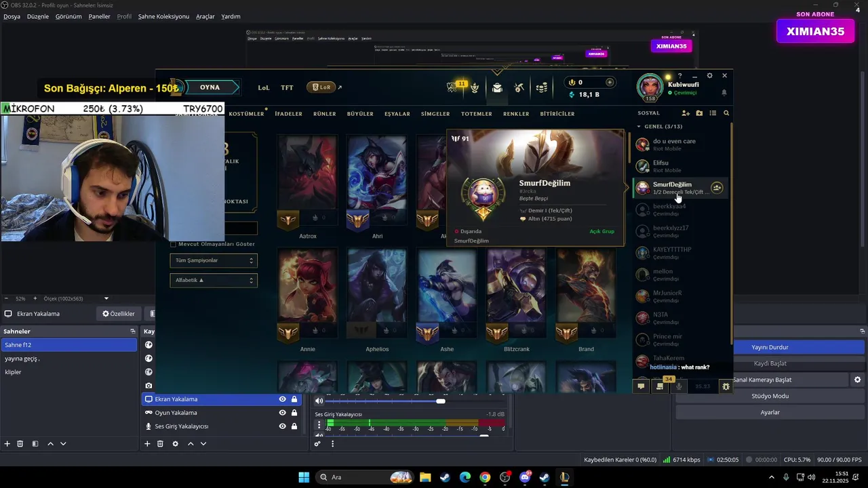This screenshot has height=488, width=868.
Task: Open the Görünüm menu
Action: pos(68,16)
